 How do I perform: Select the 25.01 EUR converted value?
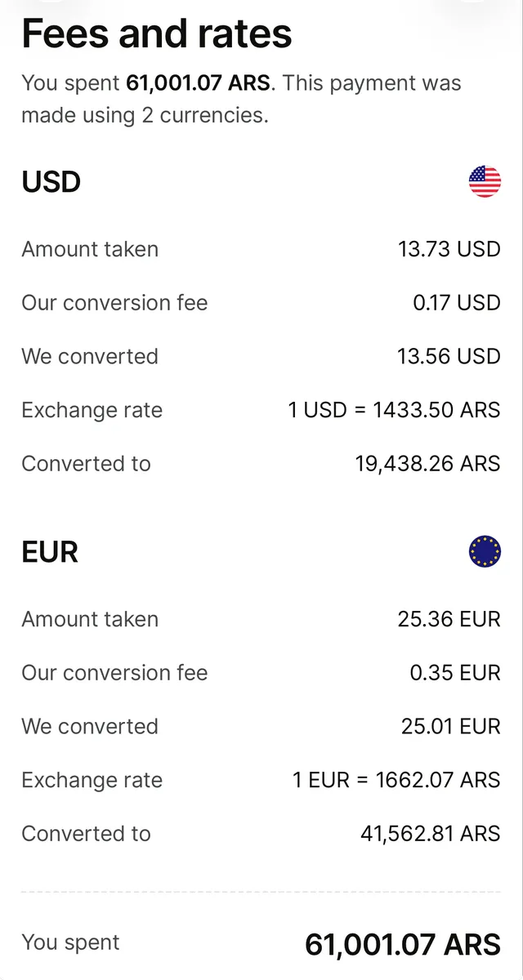450,726
